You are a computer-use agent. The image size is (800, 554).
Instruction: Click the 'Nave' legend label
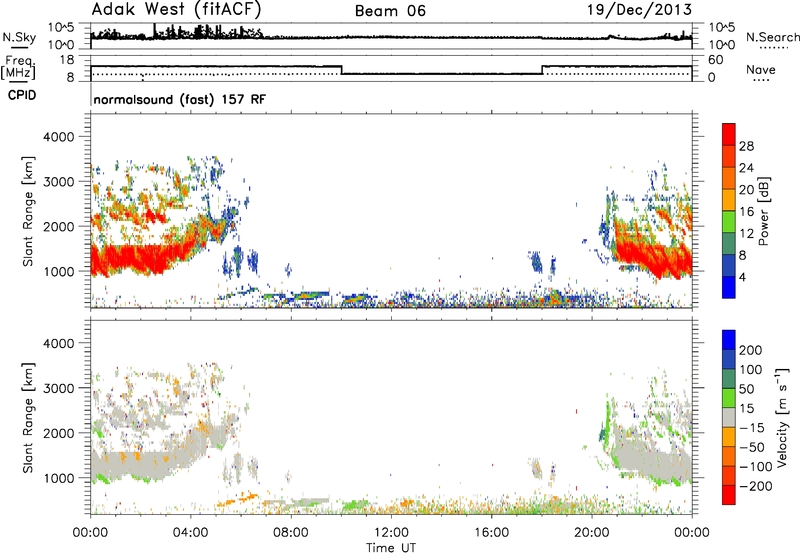point(760,70)
